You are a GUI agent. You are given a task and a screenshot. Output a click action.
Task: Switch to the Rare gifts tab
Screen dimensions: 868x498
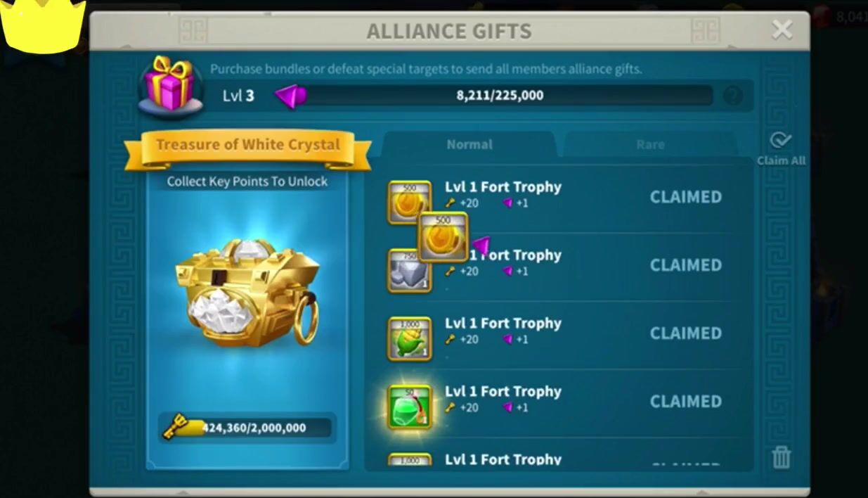650,144
